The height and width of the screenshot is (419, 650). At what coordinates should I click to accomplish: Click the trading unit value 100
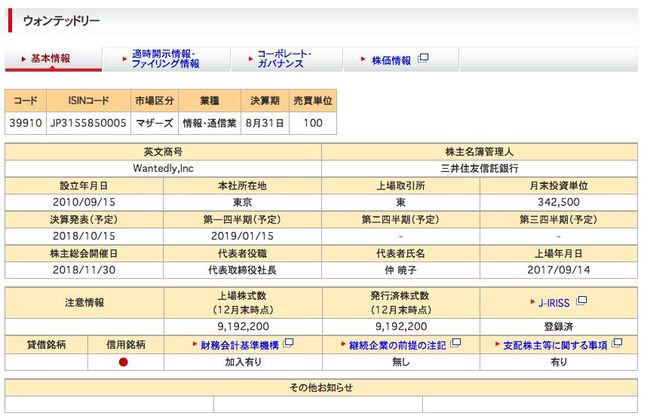313,123
